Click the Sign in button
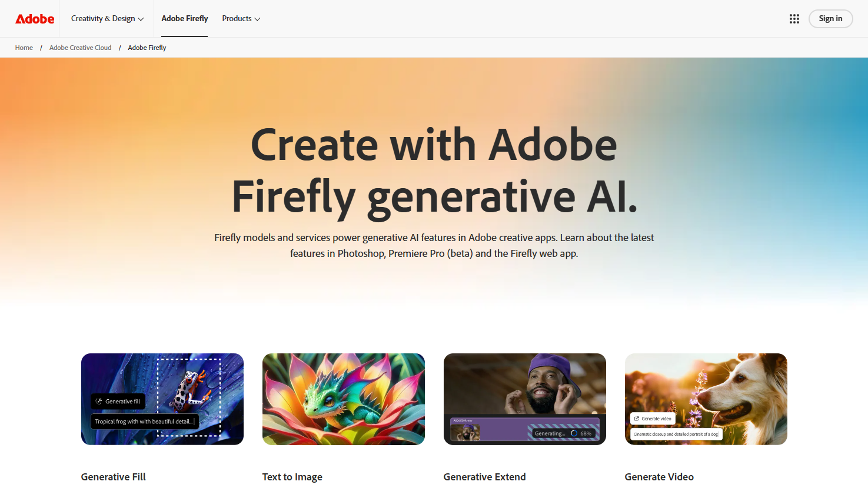Screen dimensions: 868x488 click(830, 19)
